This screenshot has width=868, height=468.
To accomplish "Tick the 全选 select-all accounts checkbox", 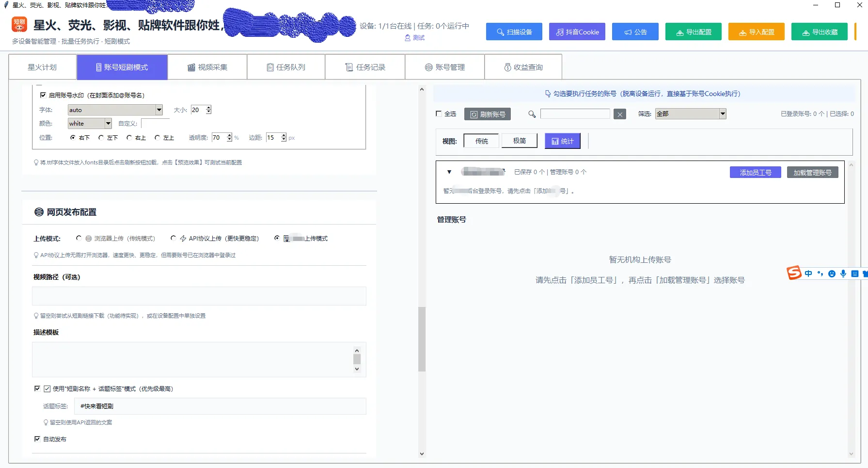I will click(439, 113).
